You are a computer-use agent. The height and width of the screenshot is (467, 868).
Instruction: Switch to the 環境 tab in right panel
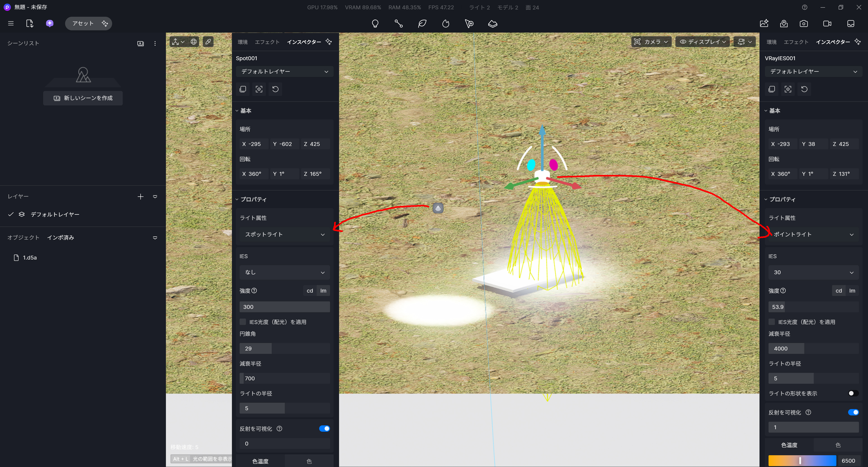tap(771, 42)
